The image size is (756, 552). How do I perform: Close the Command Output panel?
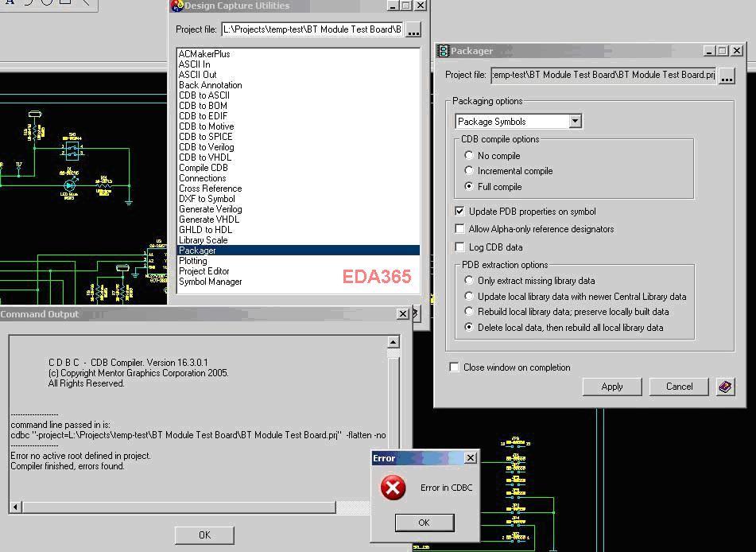click(402, 314)
